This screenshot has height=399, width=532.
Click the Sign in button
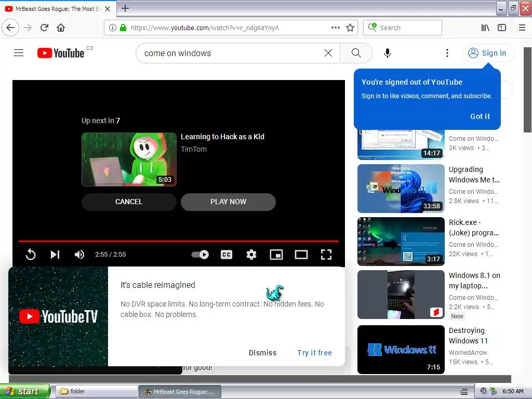[488, 53]
